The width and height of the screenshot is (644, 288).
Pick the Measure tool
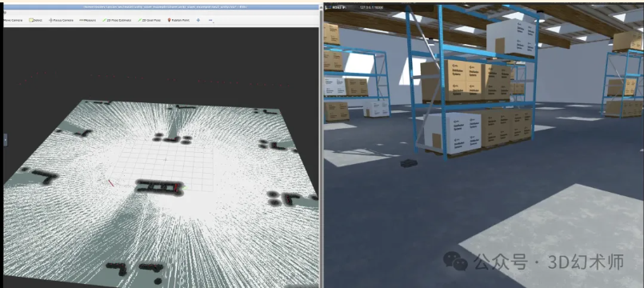pos(87,20)
